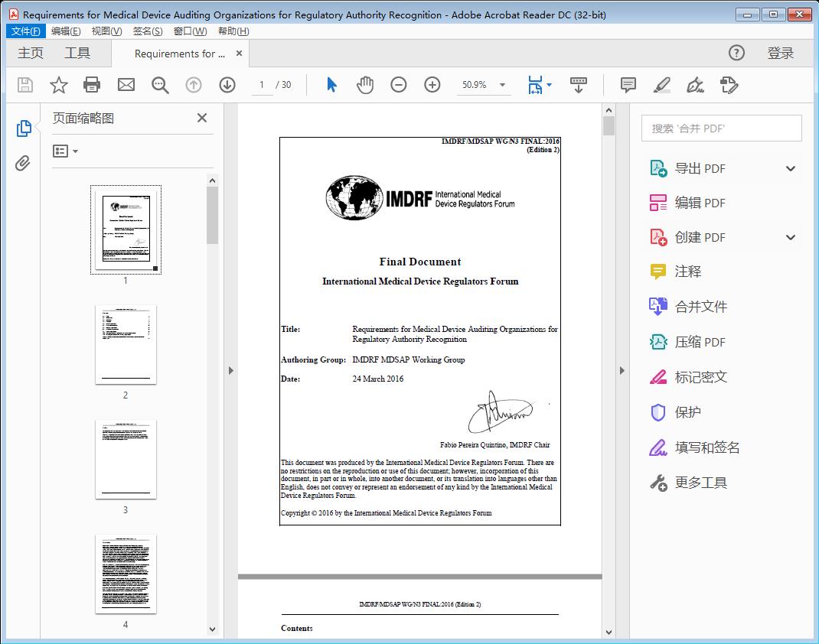Select the Hand tool in the toolbar
819x644 pixels.
click(365, 85)
